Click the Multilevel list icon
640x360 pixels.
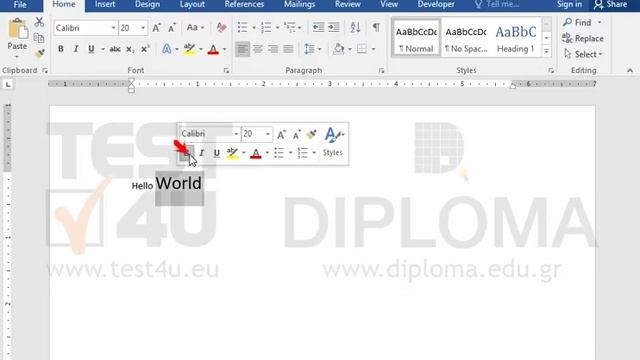coord(290,28)
